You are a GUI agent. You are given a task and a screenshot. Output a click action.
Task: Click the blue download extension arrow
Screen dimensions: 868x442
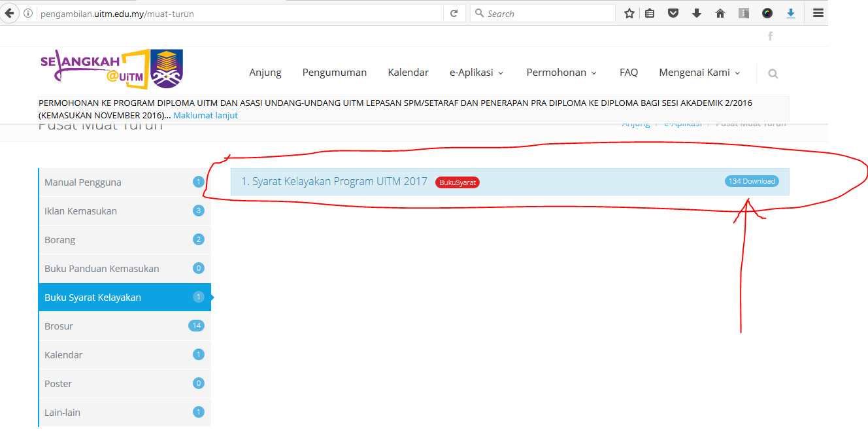[791, 13]
